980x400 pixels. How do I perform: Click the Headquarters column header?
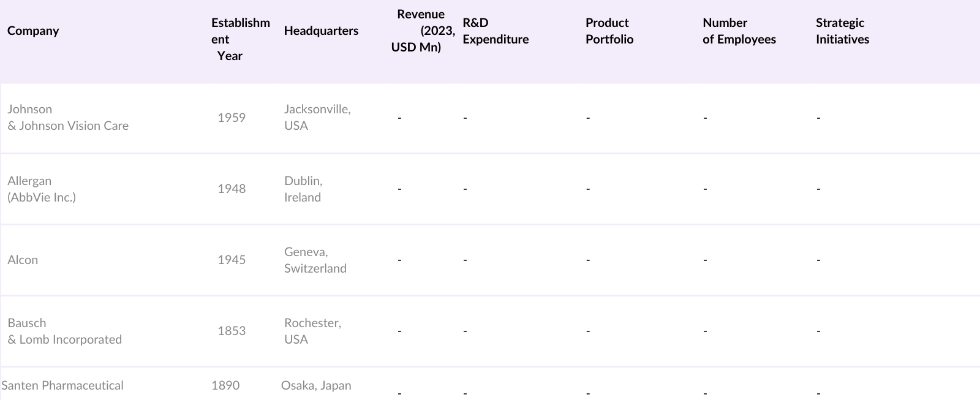click(321, 31)
